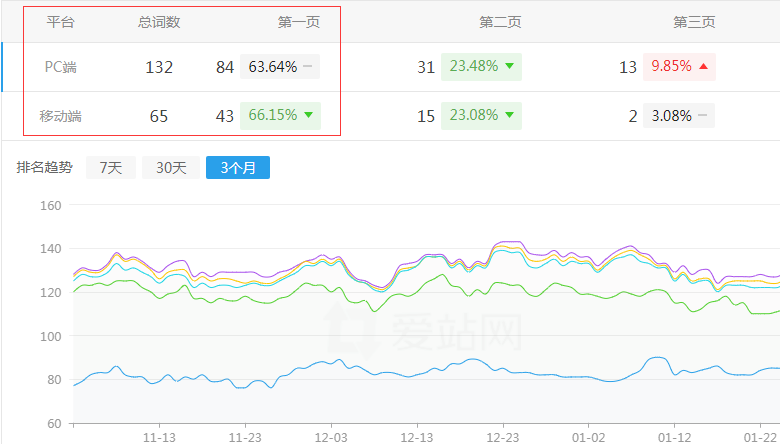Open the 移动端 first-page count 43
Screen dimensions: 780x444
click(225, 116)
